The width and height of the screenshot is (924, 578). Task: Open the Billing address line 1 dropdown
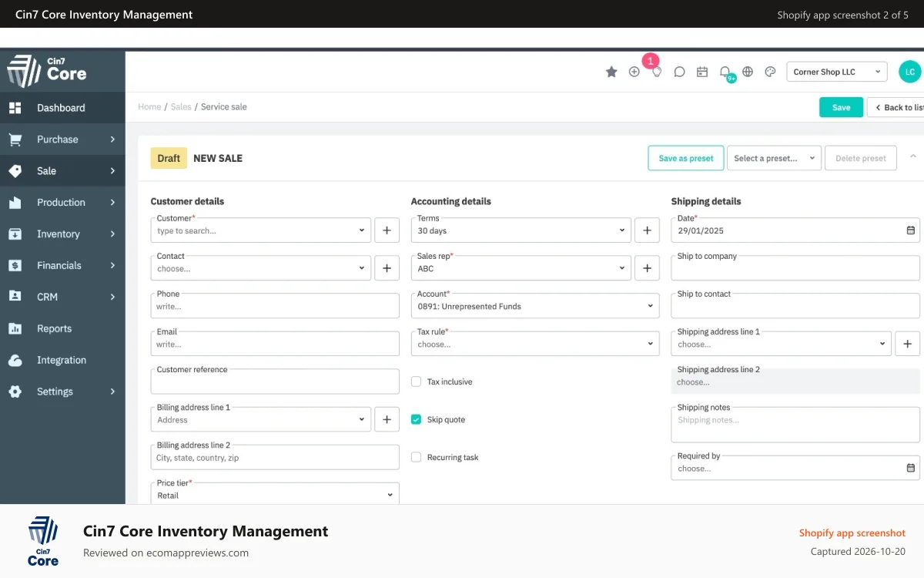point(260,419)
